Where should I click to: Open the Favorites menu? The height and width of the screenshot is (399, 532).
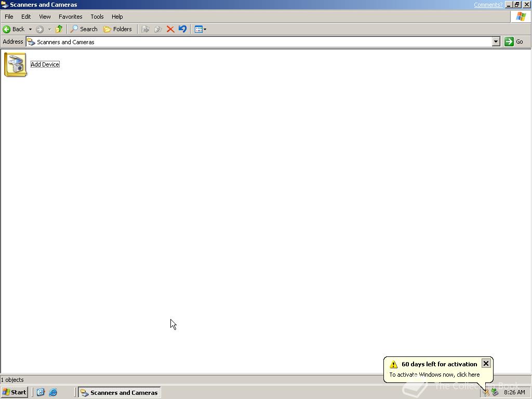tap(70, 17)
